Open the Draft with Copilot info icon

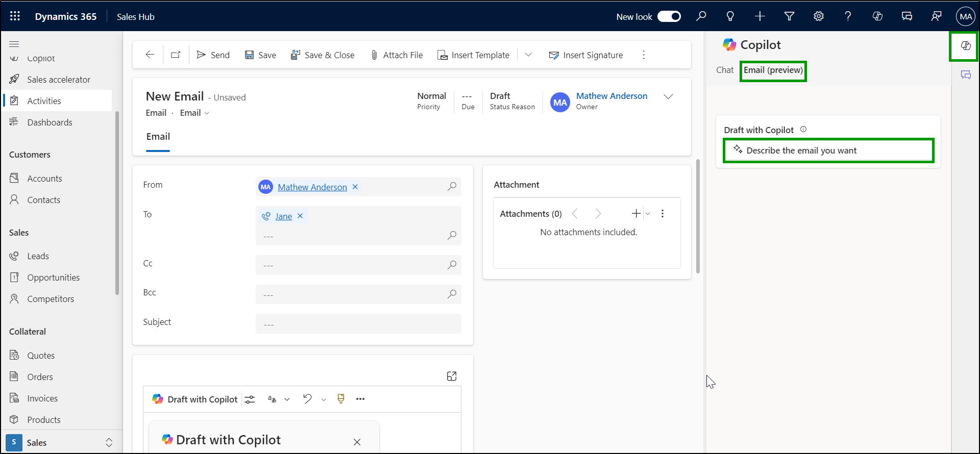(803, 130)
